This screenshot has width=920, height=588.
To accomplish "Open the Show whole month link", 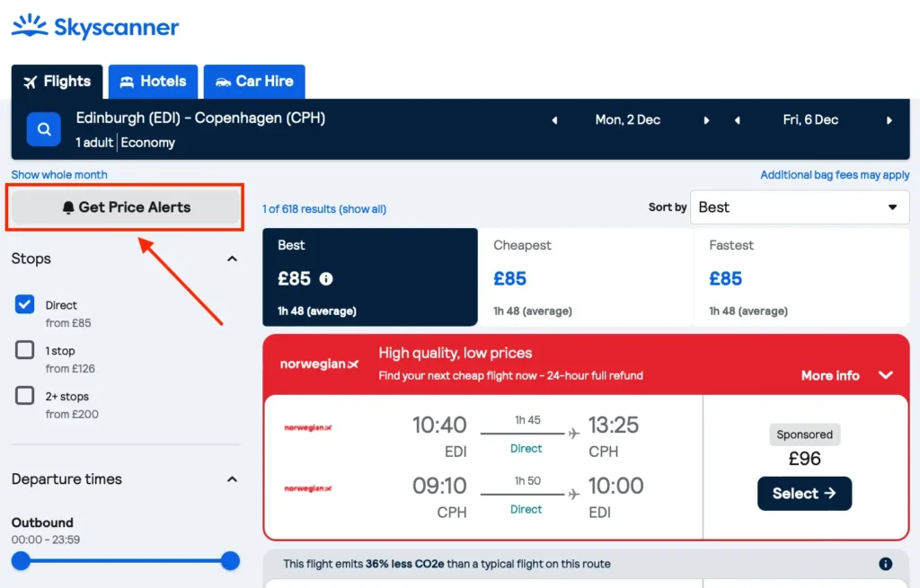I will (x=58, y=174).
